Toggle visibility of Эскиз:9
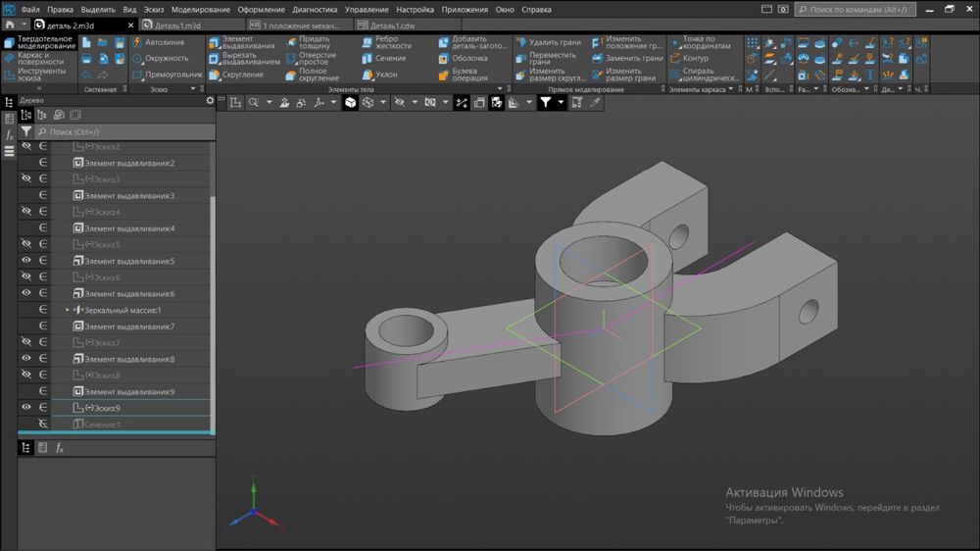This screenshot has height=551, width=980. click(x=27, y=408)
